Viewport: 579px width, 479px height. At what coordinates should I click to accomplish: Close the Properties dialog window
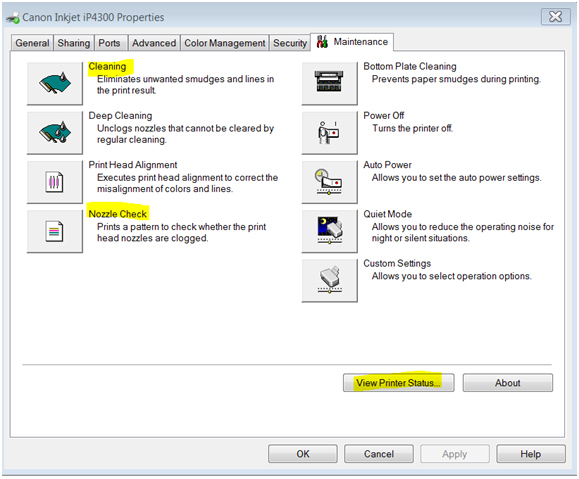tap(555, 17)
